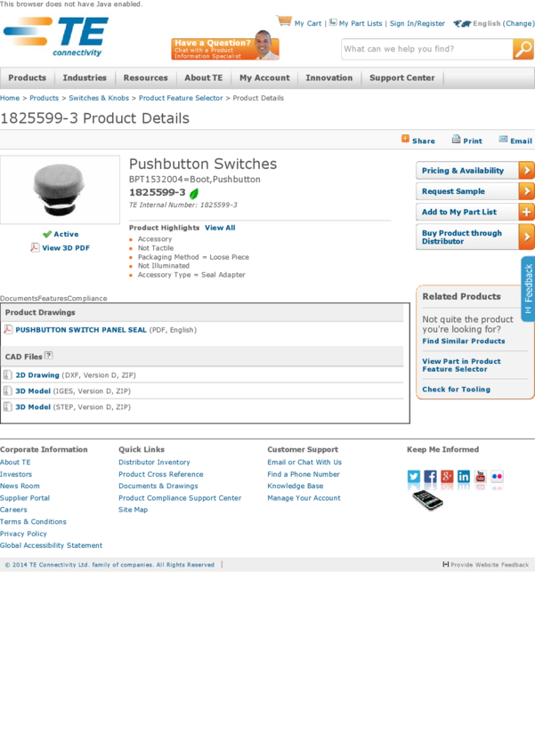Click English (Change) language link
Image resolution: width=535 pixels, height=756 pixels.
tap(504, 23)
